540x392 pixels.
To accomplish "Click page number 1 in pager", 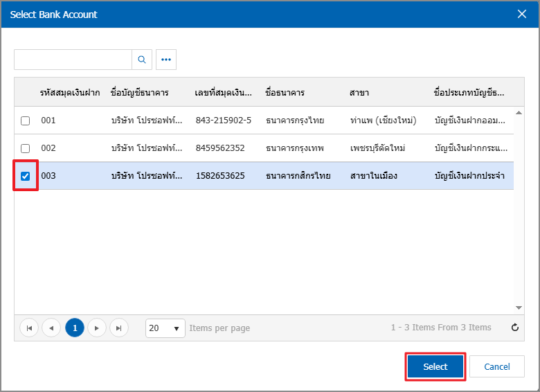I will (74, 328).
